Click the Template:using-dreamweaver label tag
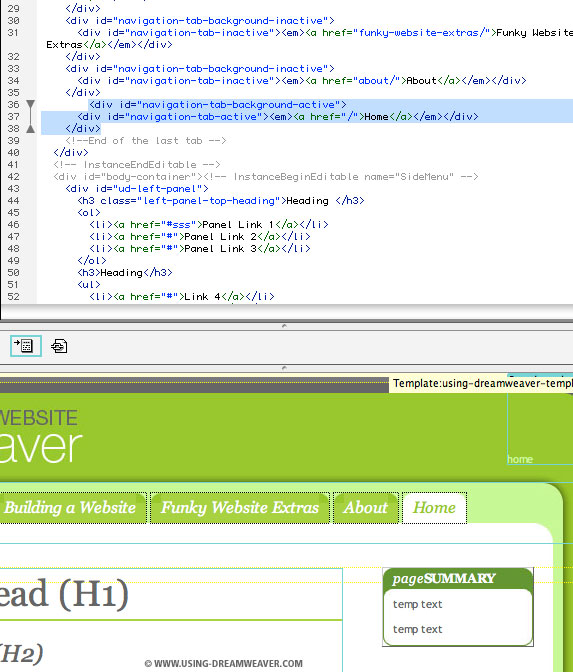The height and width of the screenshot is (672, 573). [483, 383]
